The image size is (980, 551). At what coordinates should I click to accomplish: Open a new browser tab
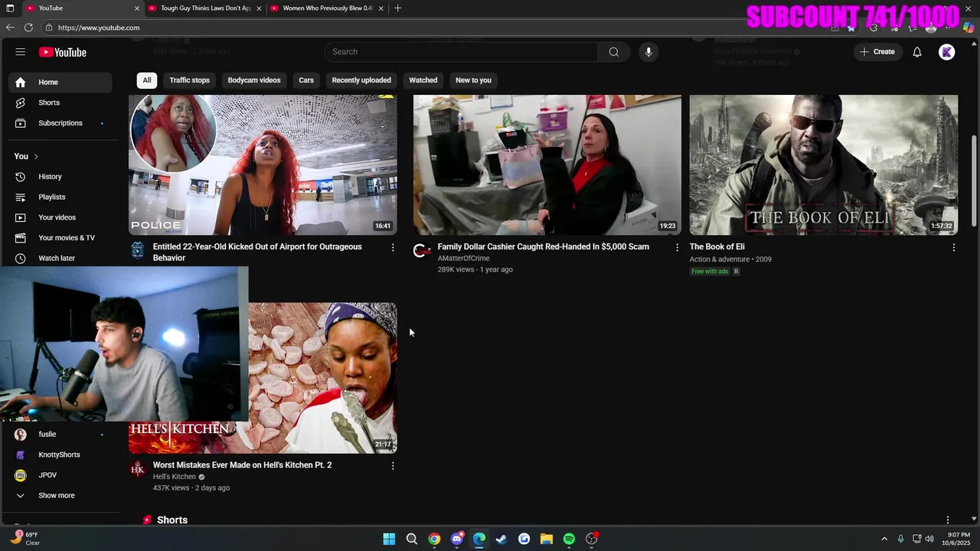click(397, 8)
